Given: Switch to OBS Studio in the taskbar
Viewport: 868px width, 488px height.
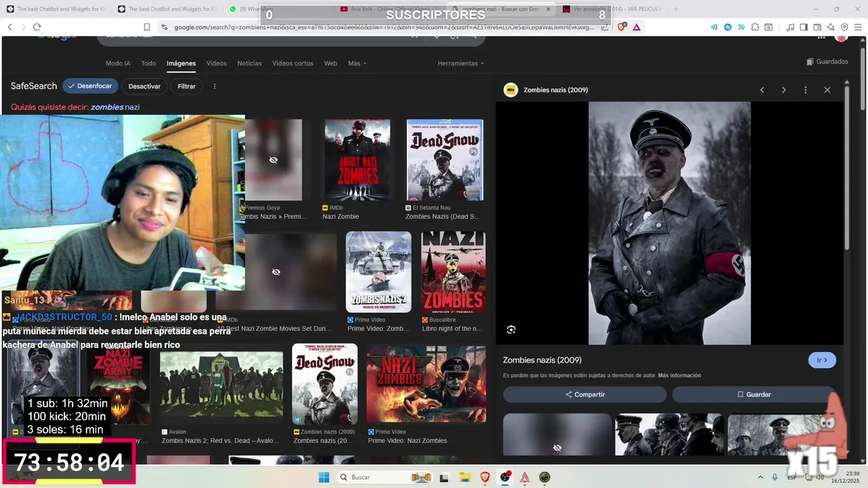Looking at the screenshot, I should point(505,477).
